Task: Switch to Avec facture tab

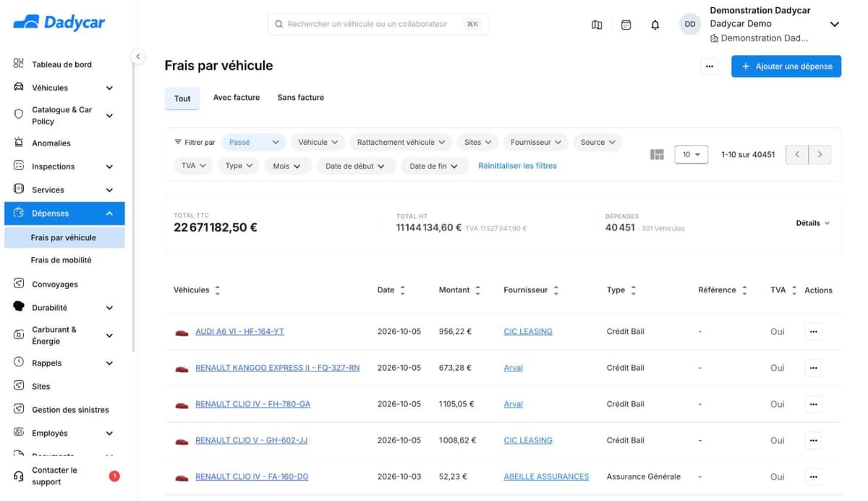Action: pos(237,98)
